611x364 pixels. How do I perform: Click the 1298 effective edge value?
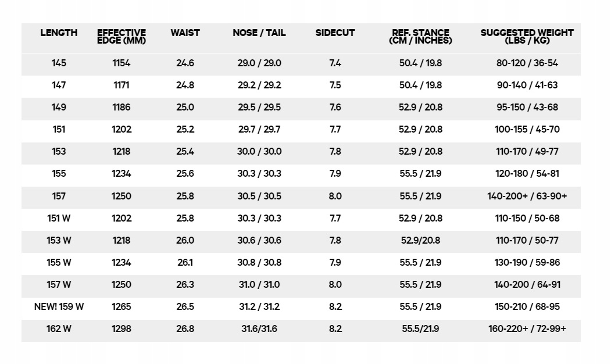point(122,329)
